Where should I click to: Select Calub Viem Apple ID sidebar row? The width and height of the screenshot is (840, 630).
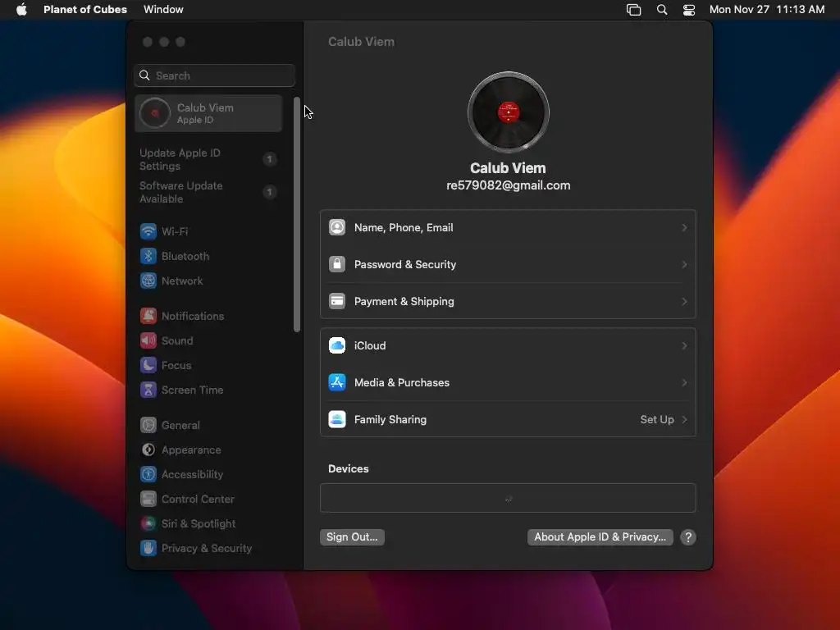point(208,113)
